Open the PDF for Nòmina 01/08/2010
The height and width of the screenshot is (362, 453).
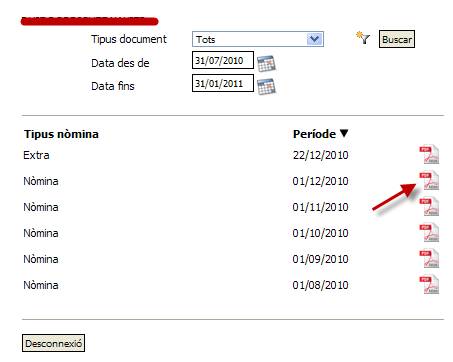coord(429,285)
